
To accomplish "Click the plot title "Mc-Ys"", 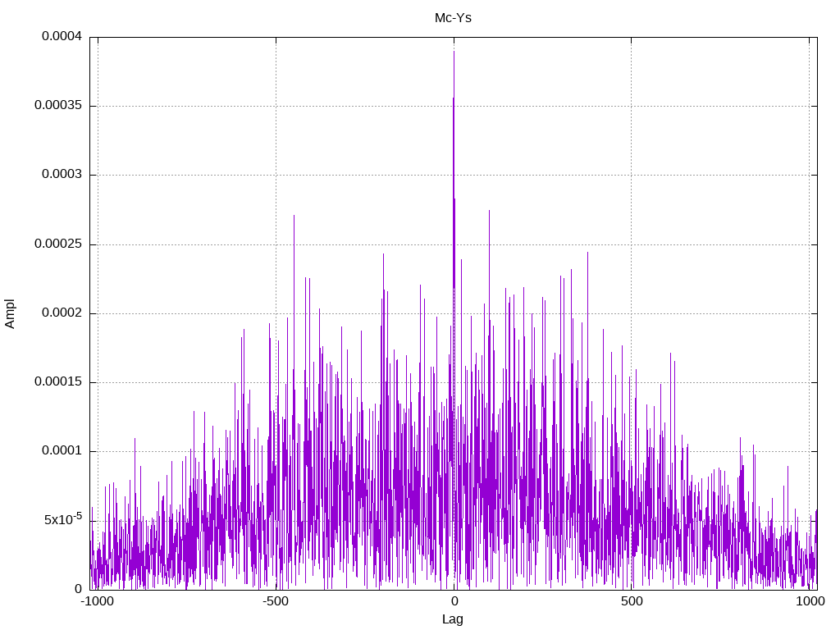I will [453, 18].
